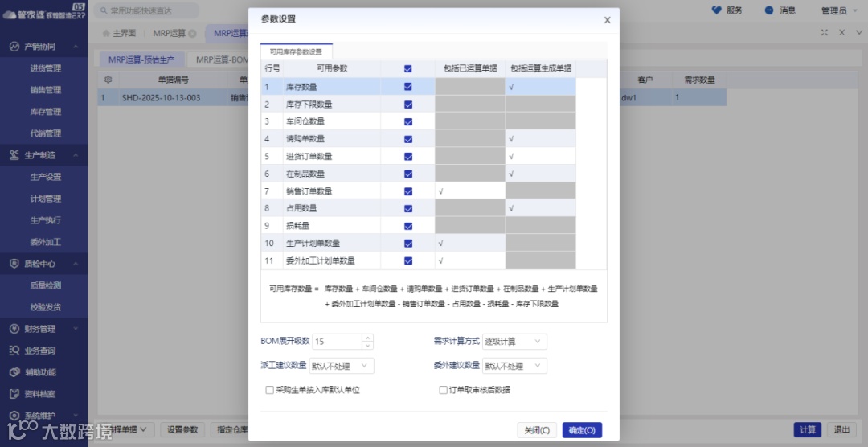Click the 计算 button
Viewport: 868px width, 447px height.
[x=808, y=429]
